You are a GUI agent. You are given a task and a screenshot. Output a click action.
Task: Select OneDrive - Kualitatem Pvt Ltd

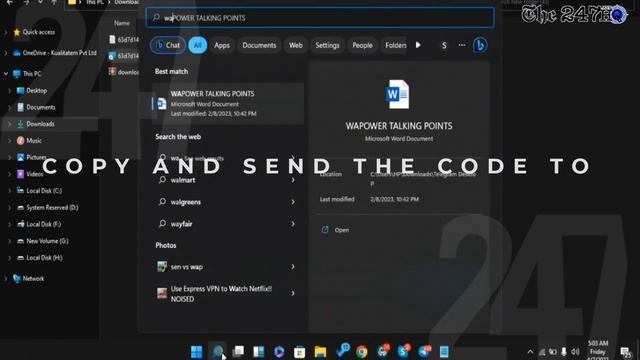point(60,53)
